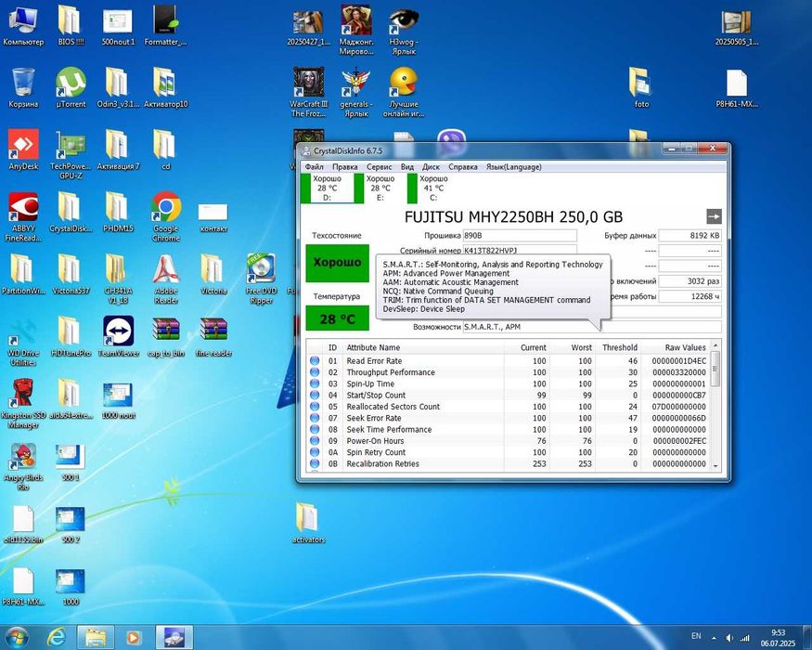Viewport: 812px width, 650px height.
Task: Click the blue status icon for Read Error Rate
Action: [315, 361]
